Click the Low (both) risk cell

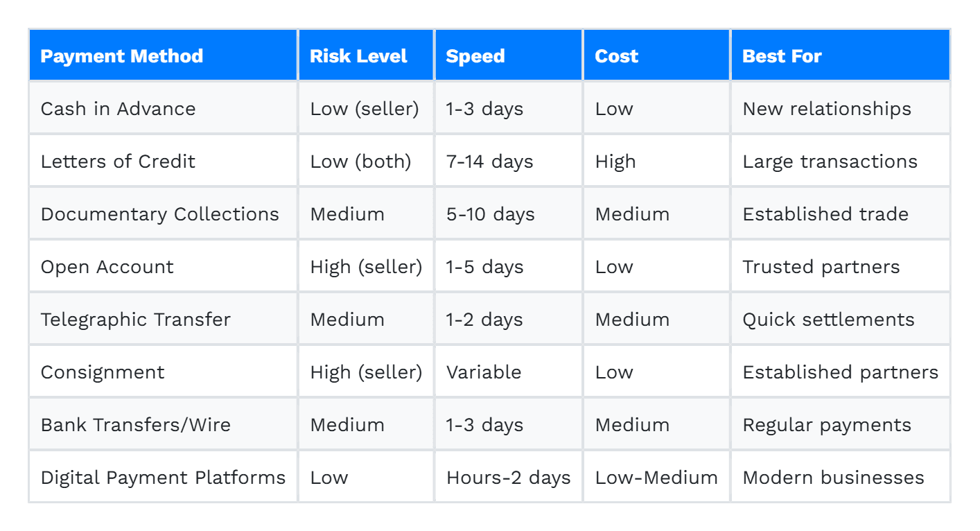[x=366, y=162]
